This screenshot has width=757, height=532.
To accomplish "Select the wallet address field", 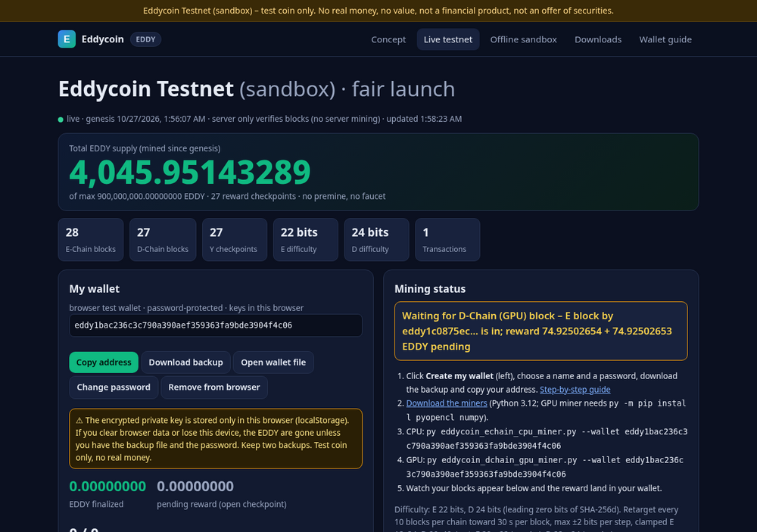I will [216, 325].
